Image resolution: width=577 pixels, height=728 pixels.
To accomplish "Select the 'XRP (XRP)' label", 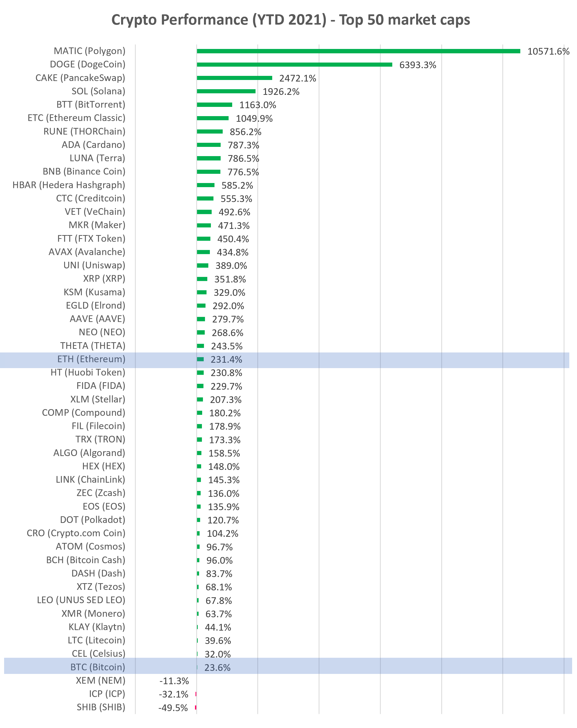I will pyautogui.click(x=104, y=278).
